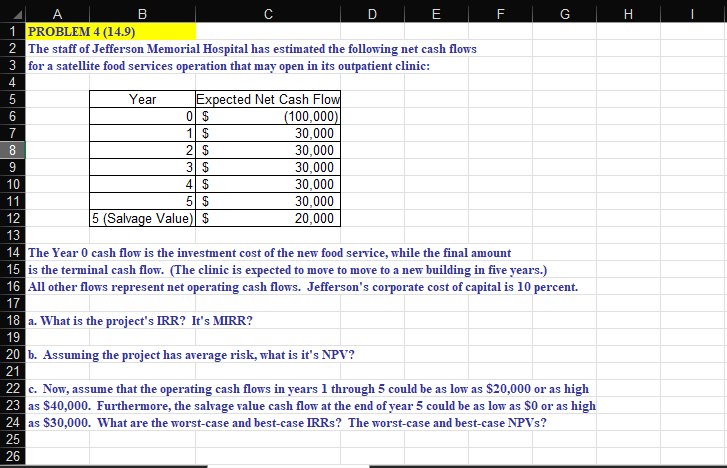Image resolution: width=727 pixels, height=468 pixels.
Task: Select the 30,000 value for Year 3
Action: coord(268,167)
